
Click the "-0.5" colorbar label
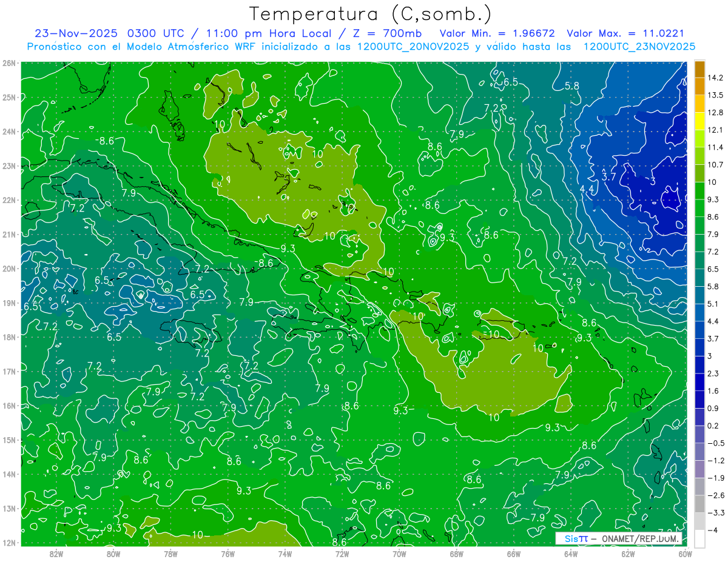click(715, 443)
